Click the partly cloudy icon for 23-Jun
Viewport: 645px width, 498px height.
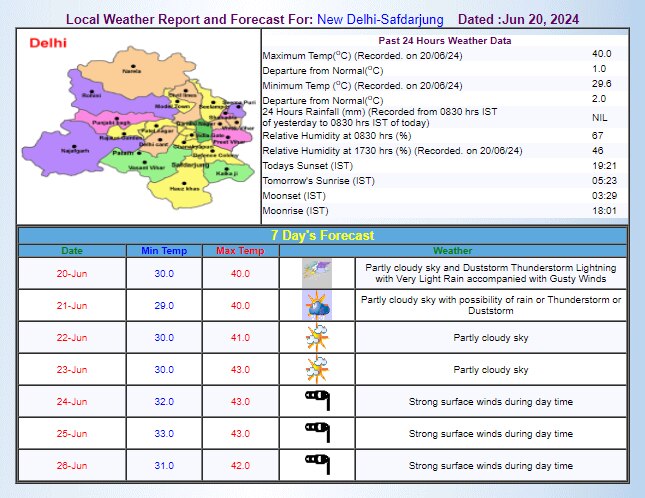click(316, 369)
